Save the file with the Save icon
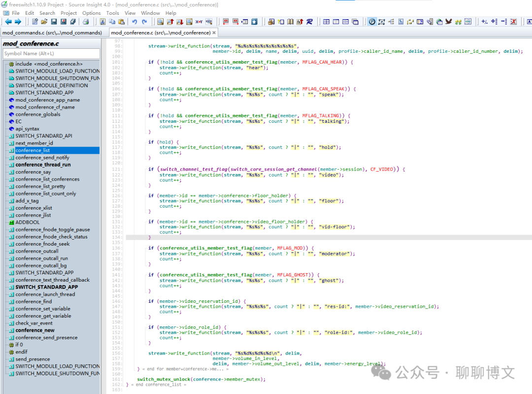The height and width of the screenshot is (394, 532). (x=53, y=21)
